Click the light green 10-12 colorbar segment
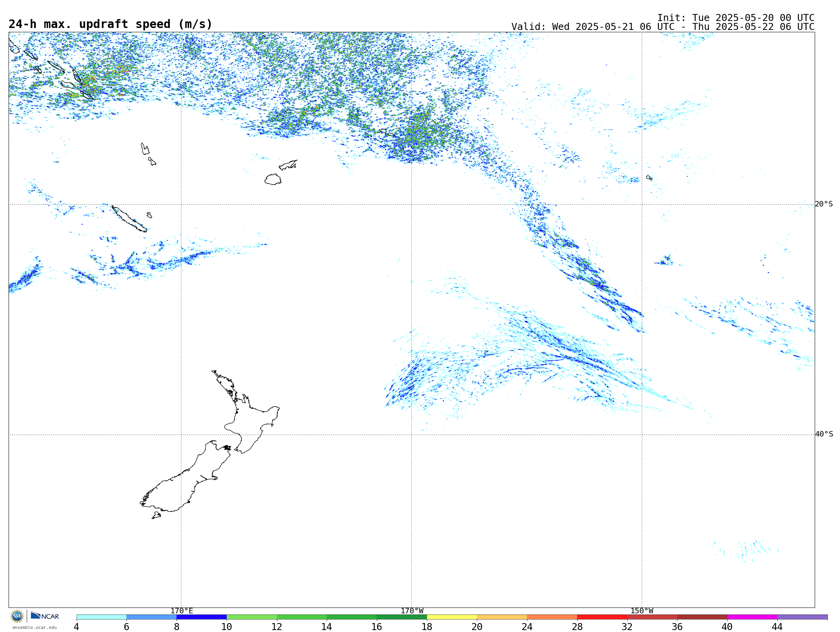Screen dimensions: 840x632 [x=252, y=617]
